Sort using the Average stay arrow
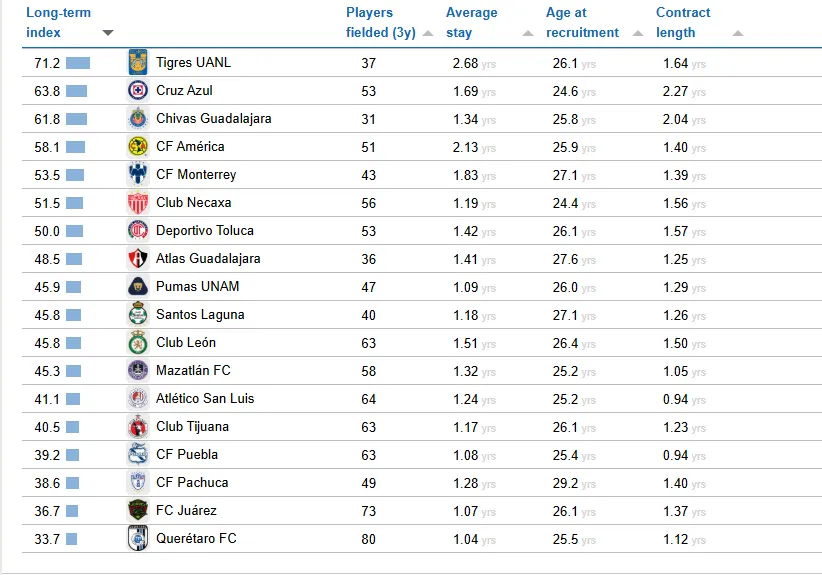This screenshot has width=822, height=575. [528, 33]
